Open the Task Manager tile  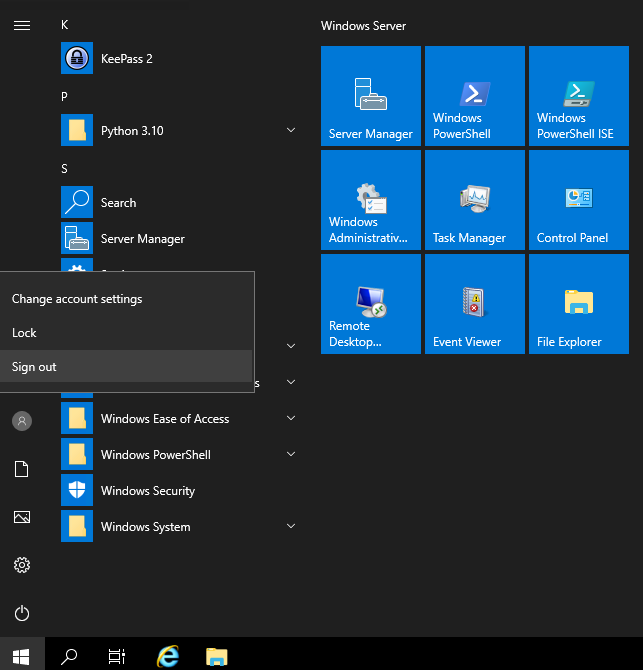pyautogui.click(x=474, y=201)
